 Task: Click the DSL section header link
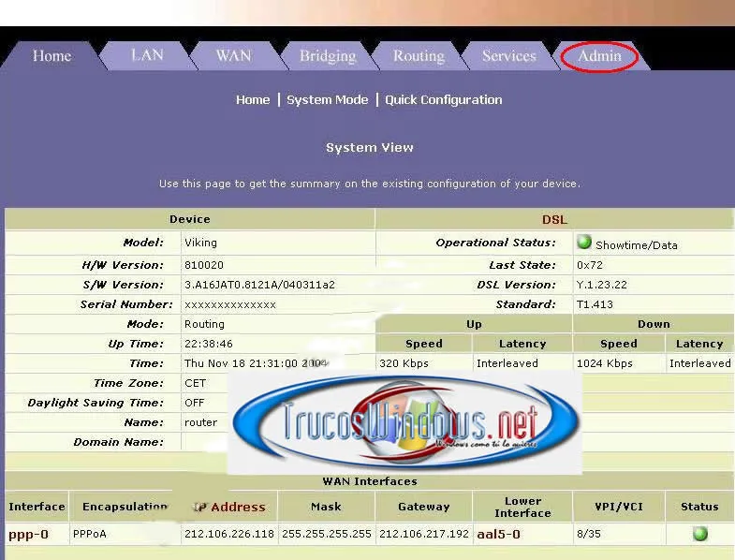554,219
